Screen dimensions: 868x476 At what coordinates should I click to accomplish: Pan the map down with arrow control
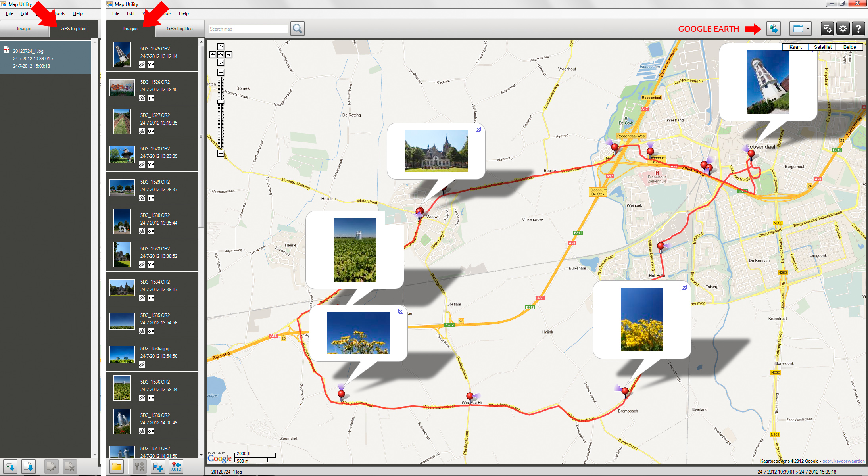(221, 62)
